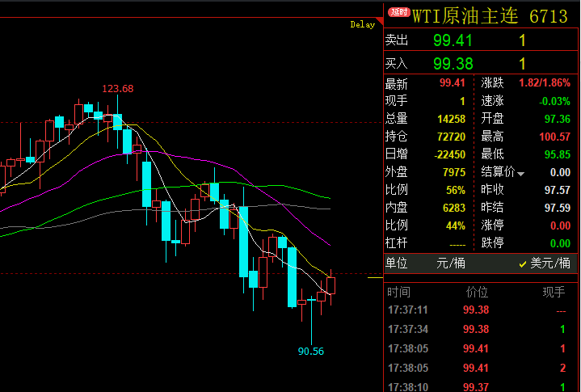
Task: Click the 持仓 value 72720
Action: (x=451, y=137)
